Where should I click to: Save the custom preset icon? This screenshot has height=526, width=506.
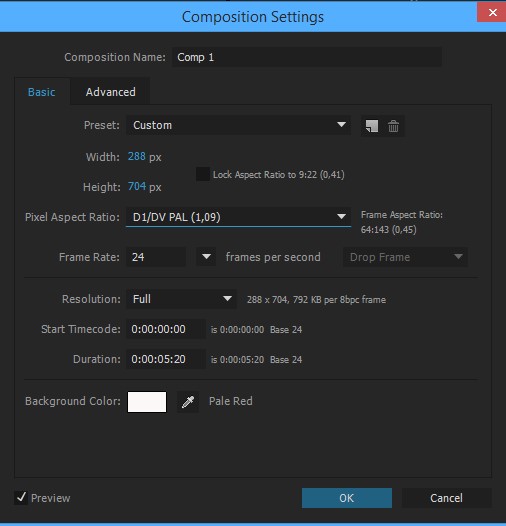(x=372, y=126)
